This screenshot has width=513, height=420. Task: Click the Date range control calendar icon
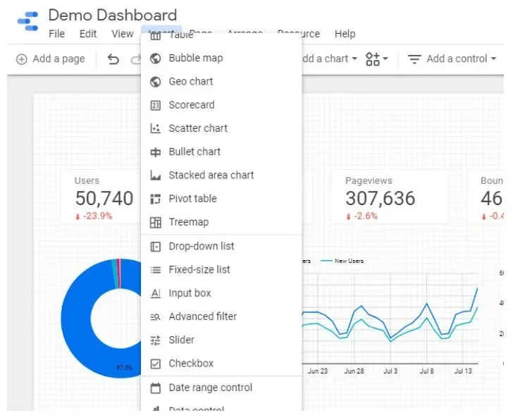click(156, 388)
